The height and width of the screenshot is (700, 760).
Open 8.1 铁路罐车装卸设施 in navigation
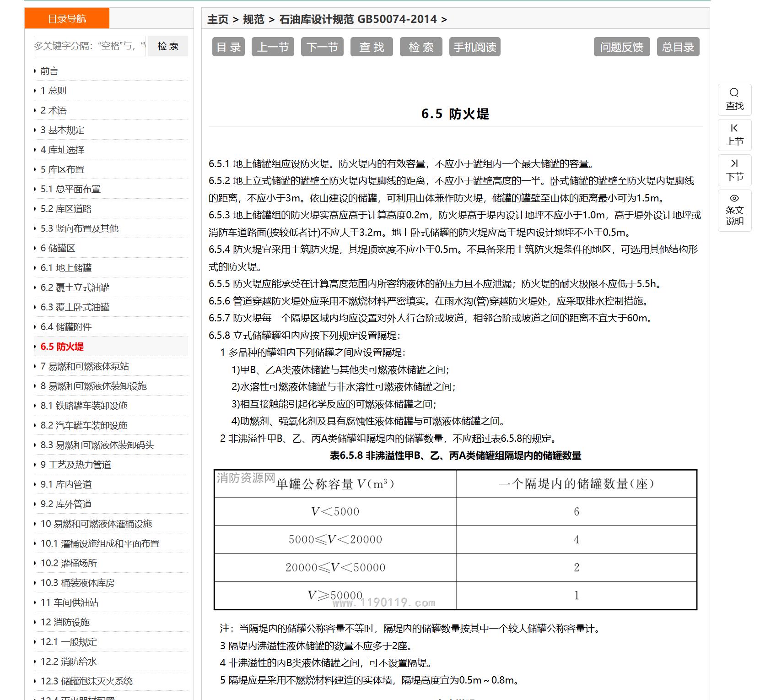(x=84, y=406)
